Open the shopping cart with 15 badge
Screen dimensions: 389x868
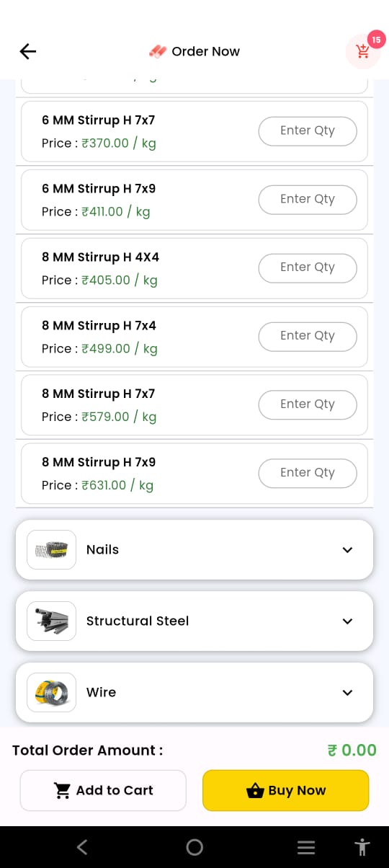[363, 52]
